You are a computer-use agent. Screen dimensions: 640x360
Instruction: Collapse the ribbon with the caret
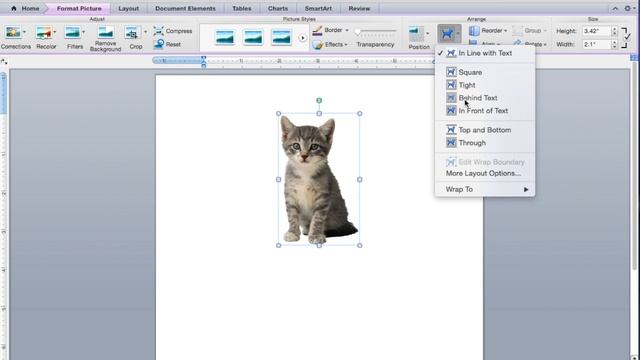pyautogui.click(x=615, y=8)
